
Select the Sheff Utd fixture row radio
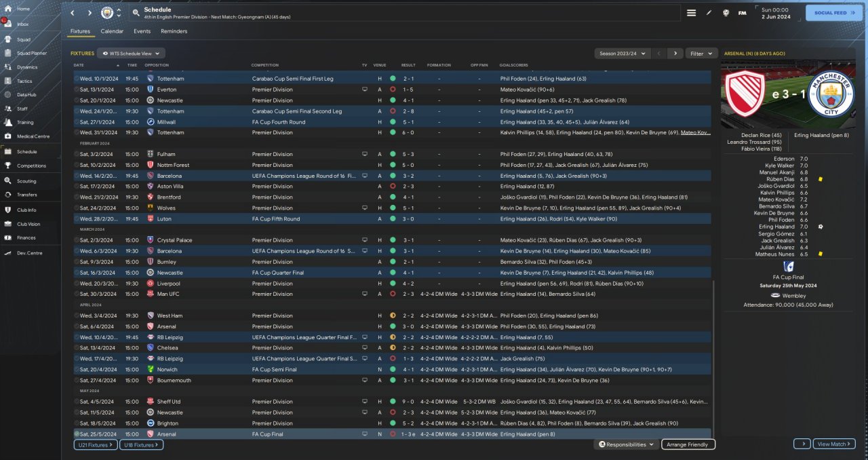(x=77, y=402)
